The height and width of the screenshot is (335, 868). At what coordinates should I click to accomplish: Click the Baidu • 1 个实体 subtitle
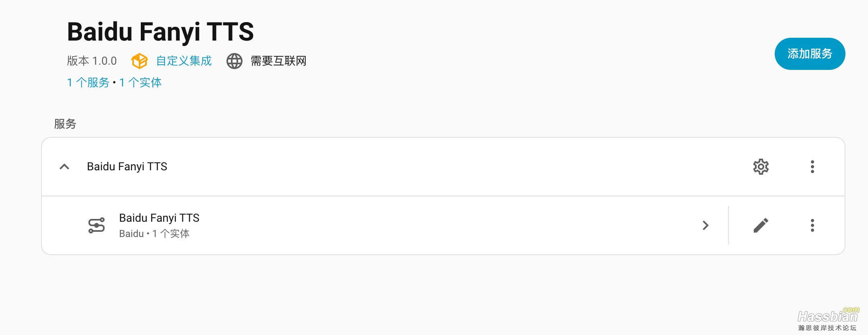pyautogui.click(x=154, y=233)
